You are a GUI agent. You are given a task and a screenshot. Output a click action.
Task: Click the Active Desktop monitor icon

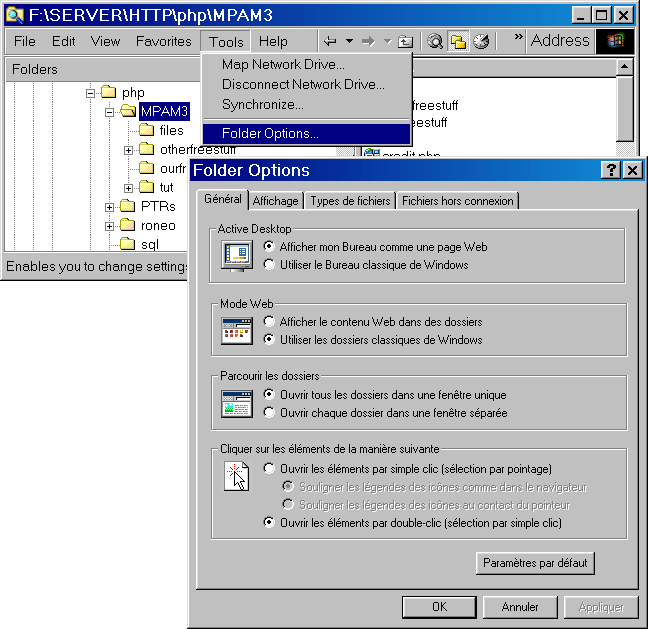(236, 256)
